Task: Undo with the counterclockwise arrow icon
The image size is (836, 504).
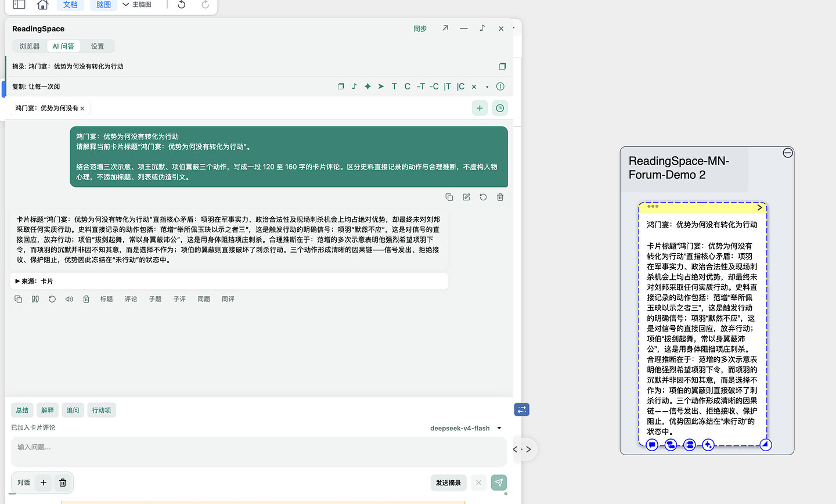Action: (182, 5)
